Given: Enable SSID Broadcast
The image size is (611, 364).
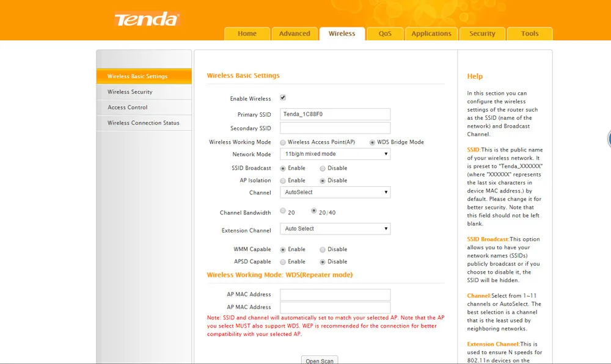Looking at the screenshot, I should (x=283, y=169).
